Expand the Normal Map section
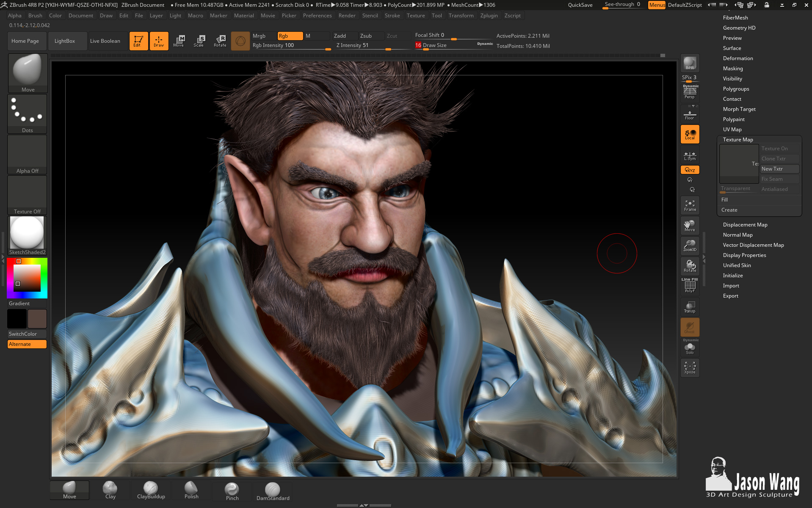The height and width of the screenshot is (508, 812). (737, 235)
